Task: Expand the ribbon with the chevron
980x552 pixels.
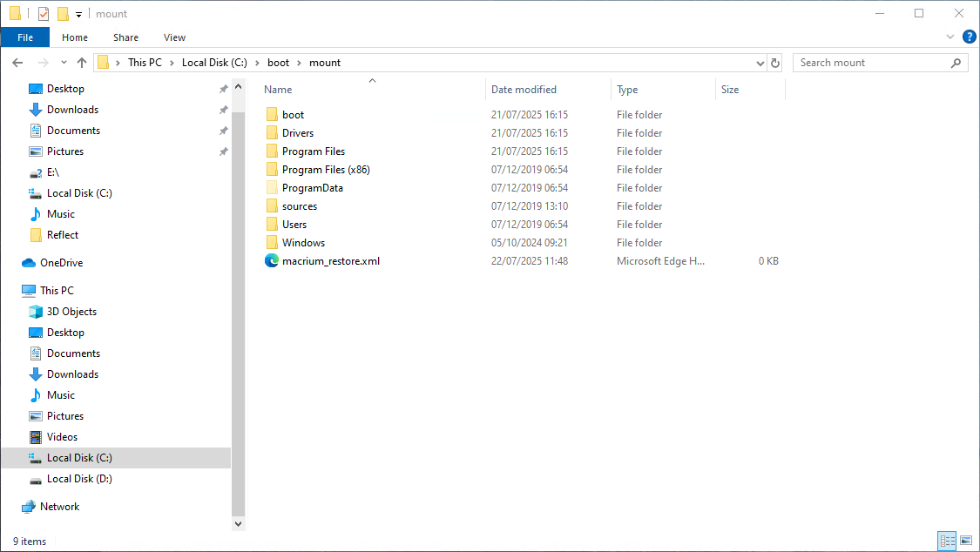Action: pyautogui.click(x=950, y=37)
